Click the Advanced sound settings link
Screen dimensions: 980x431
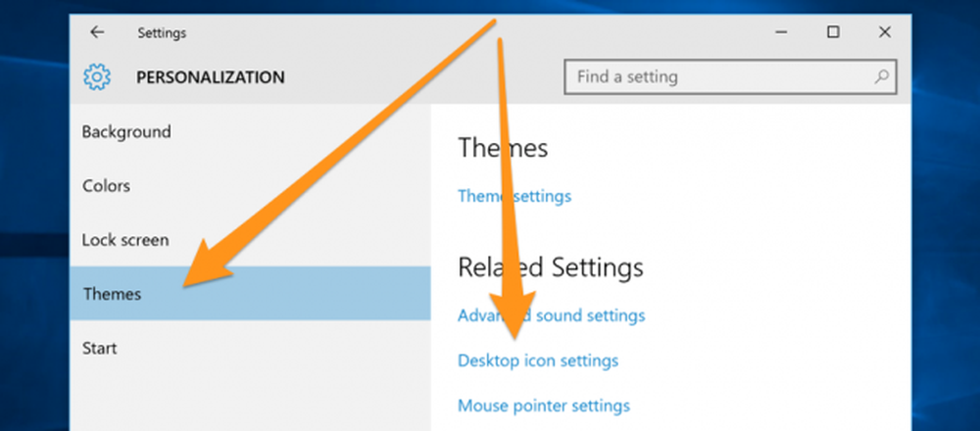(x=551, y=314)
